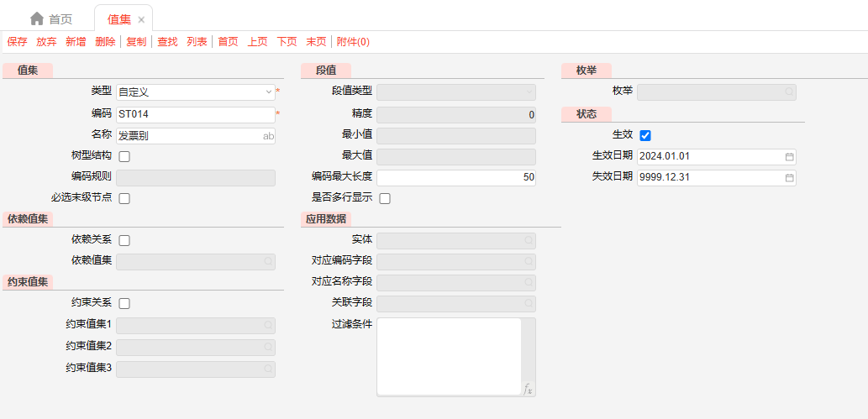Click the 编码规则 field
Image resolution: width=868 pixels, height=419 pixels.
196,178
